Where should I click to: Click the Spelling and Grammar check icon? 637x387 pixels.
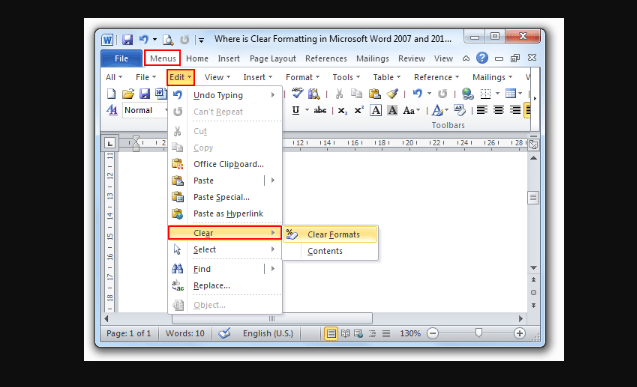click(297, 93)
